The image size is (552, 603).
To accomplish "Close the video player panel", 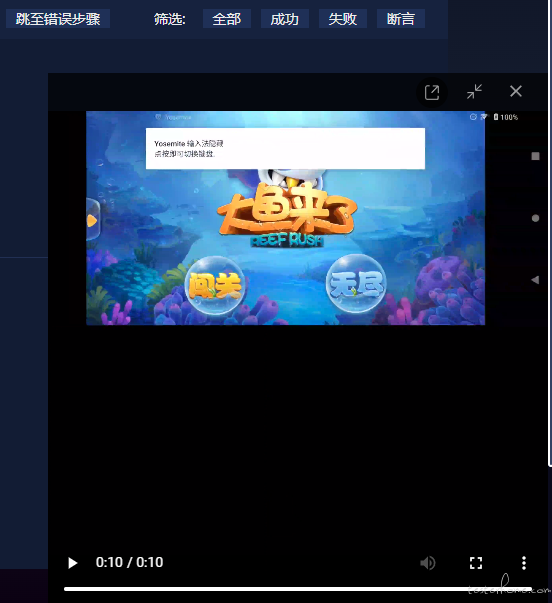I will click(x=516, y=92).
